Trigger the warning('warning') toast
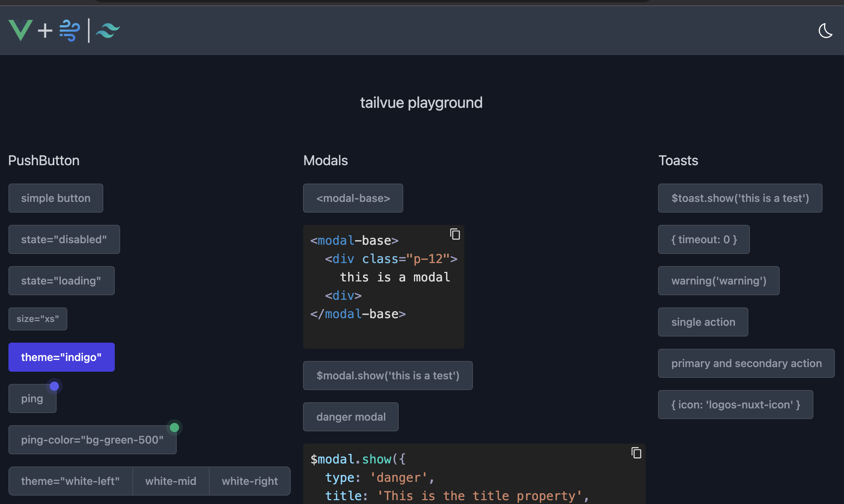This screenshot has height=504, width=844. click(719, 281)
